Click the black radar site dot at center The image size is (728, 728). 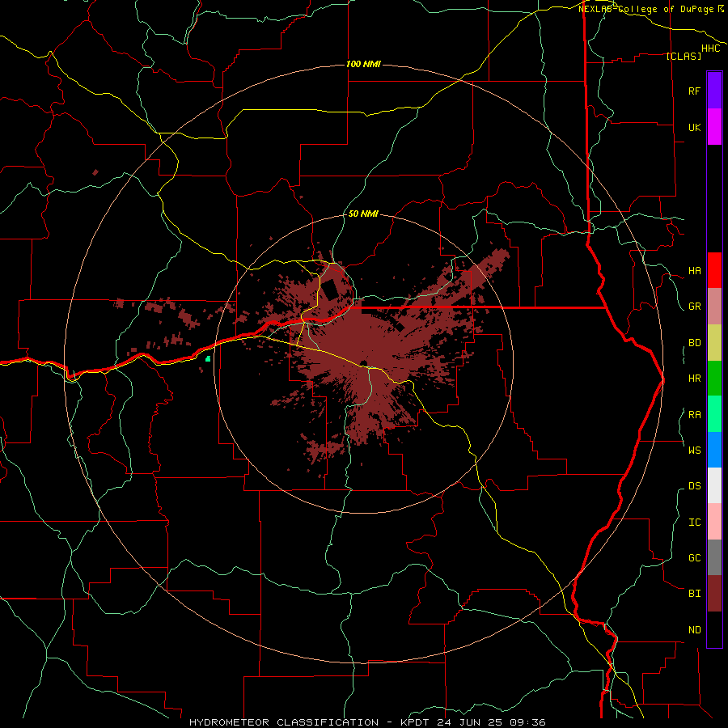364,363
